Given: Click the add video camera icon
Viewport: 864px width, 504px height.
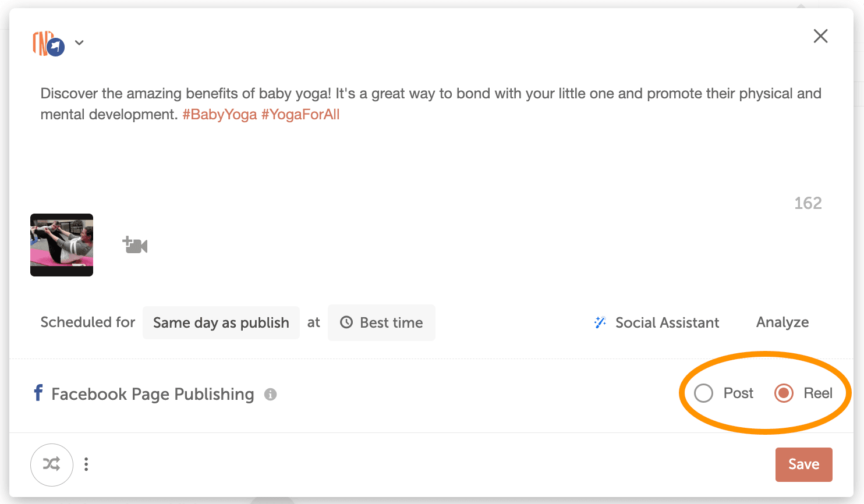Looking at the screenshot, I should [135, 245].
